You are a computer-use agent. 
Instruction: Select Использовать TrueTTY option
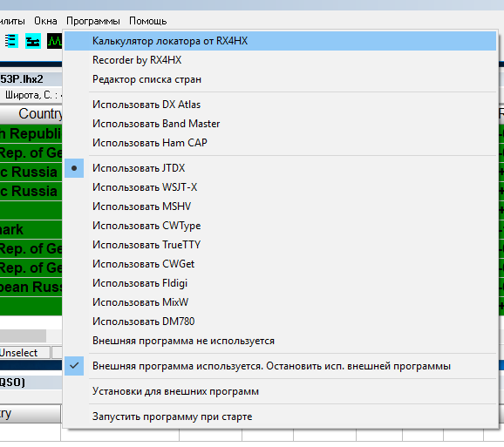[280, 245]
